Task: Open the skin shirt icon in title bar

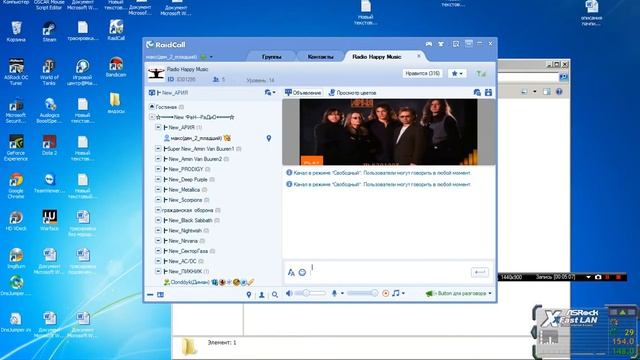Action: [x=441, y=44]
